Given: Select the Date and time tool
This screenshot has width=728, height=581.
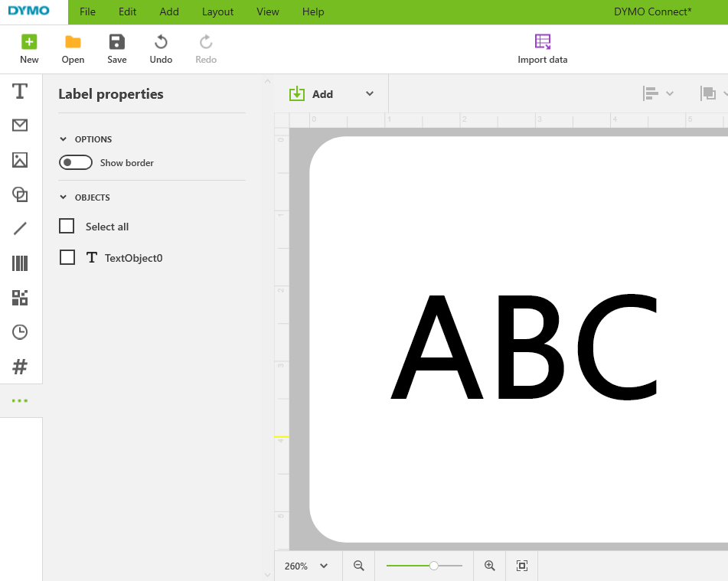Looking at the screenshot, I should 20,332.
